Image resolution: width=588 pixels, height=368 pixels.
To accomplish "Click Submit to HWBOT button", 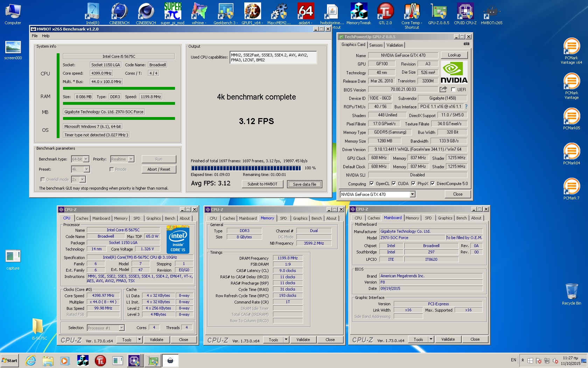I will (262, 184).
